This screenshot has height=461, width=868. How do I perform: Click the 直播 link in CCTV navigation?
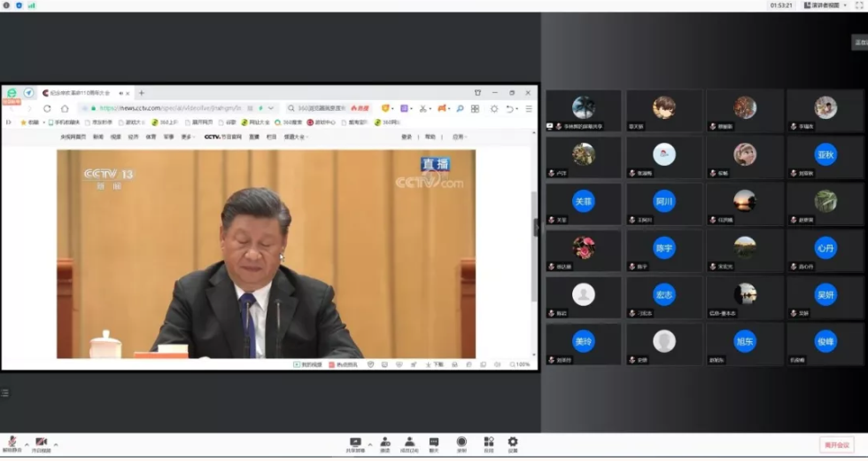pyautogui.click(x=254, y=137)
